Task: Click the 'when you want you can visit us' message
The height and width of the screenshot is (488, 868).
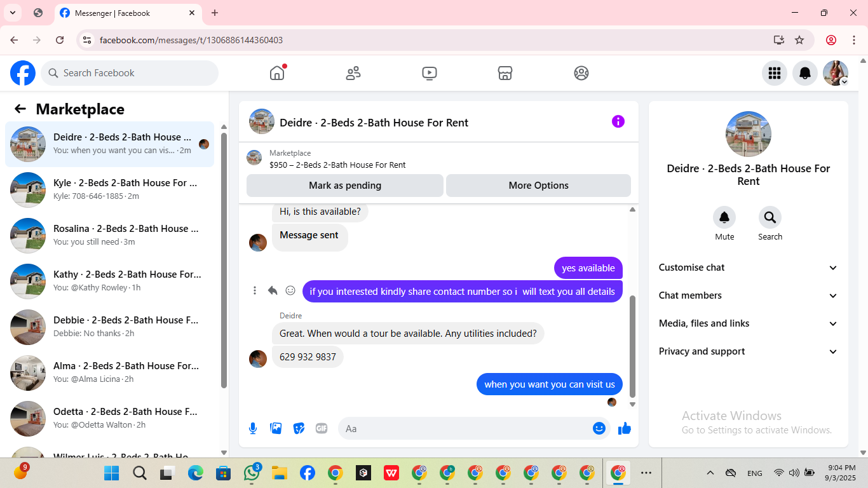Action: click(550, 384)
